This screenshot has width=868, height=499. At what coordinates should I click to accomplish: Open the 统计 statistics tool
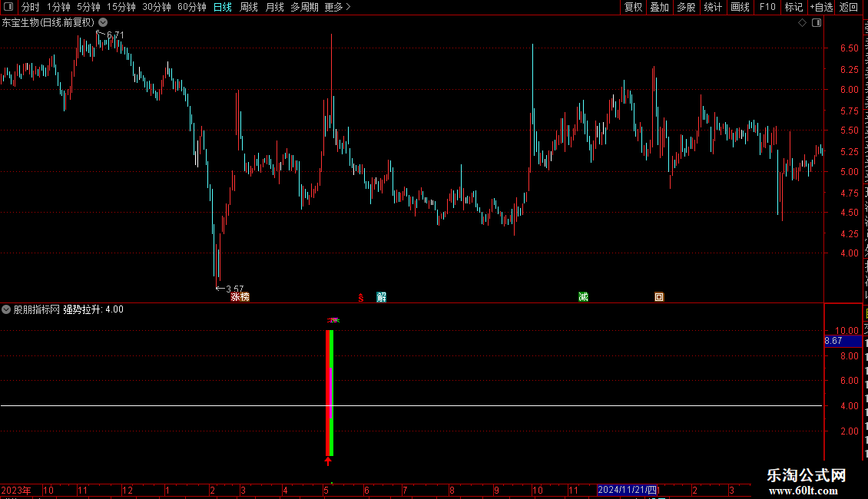(712, 7)
